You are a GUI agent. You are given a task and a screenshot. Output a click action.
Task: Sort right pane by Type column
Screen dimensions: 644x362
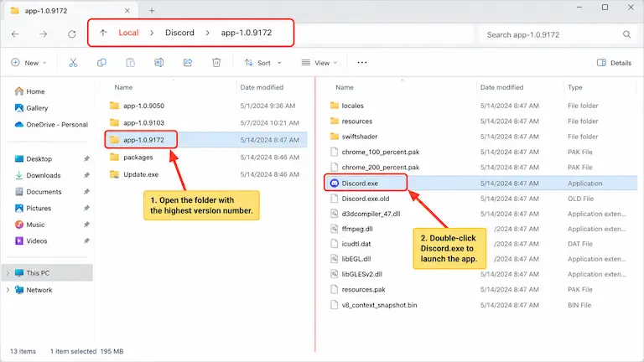click(x=575, y=87)
